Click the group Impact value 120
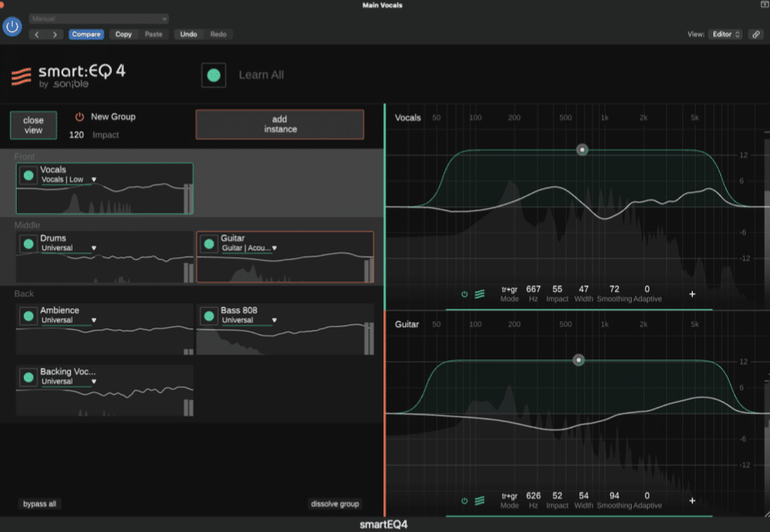Image resolution: width=770 pixels, height=532 pixels. point(76,134)
